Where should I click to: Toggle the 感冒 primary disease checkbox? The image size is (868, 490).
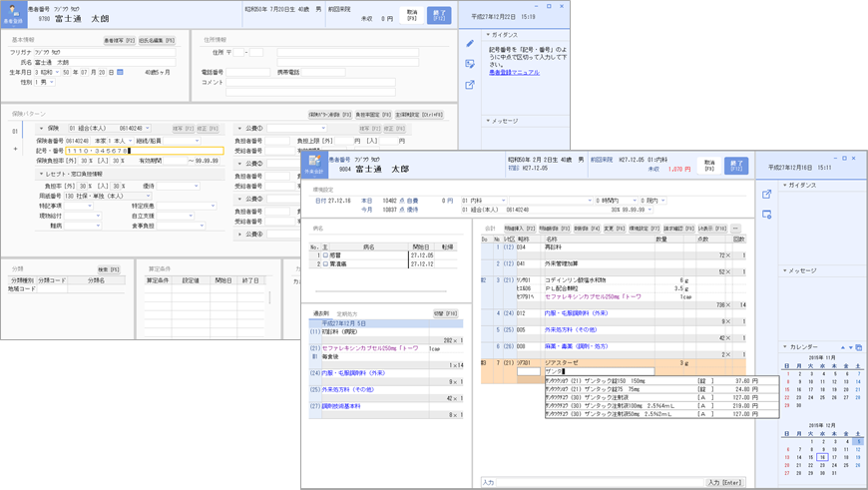pos(325,255)
